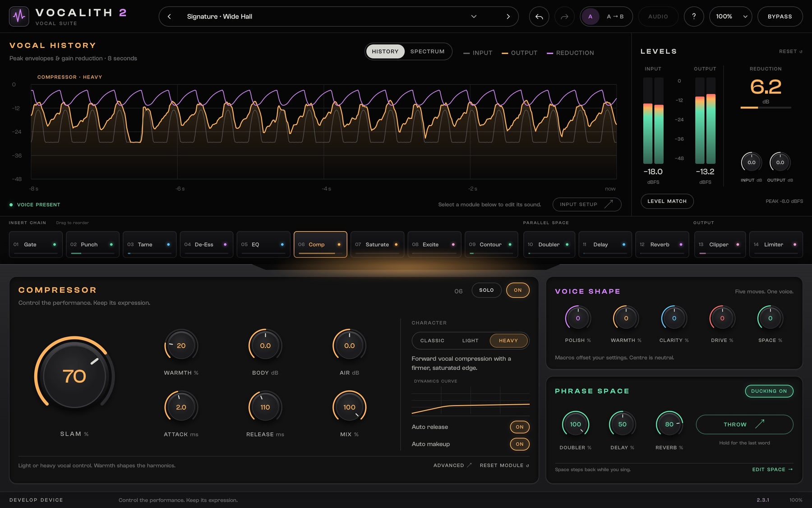Screen dimensions: 812x508
Task: Switch to Spectrum view tab
Action: tap(427, 51)
